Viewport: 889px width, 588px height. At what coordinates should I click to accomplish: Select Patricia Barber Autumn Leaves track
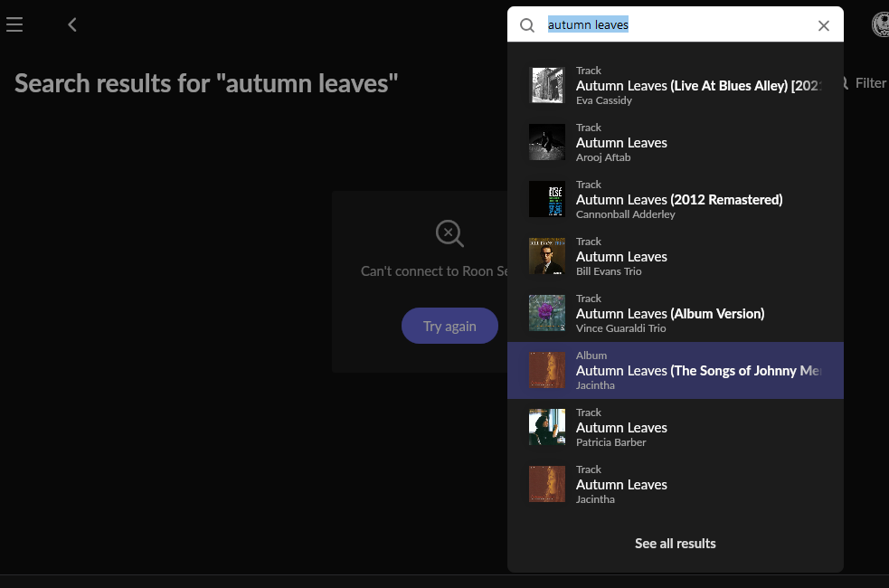(676, 428)
